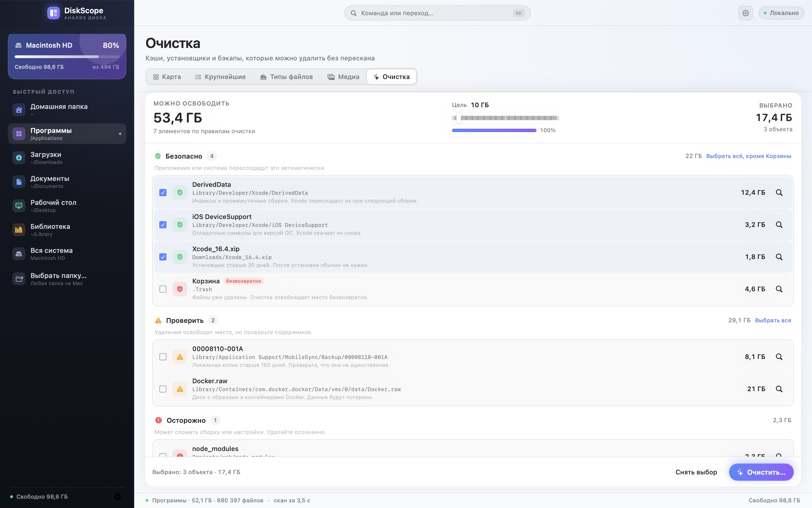This screenshot has width=812, height=508.
Task: Click the DiskScope logo icon
Action: tap(53, 13)
